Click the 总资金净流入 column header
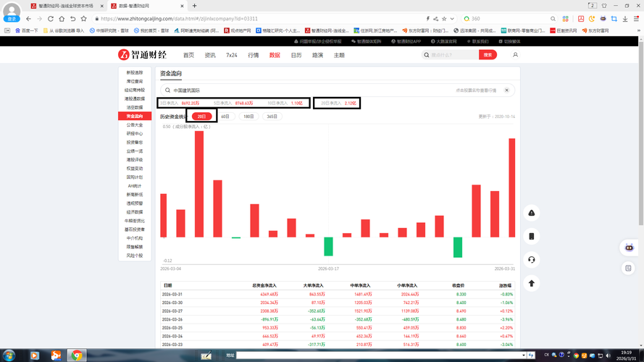The height and width of the screenshot is (362, 644). tap(264, 285)
